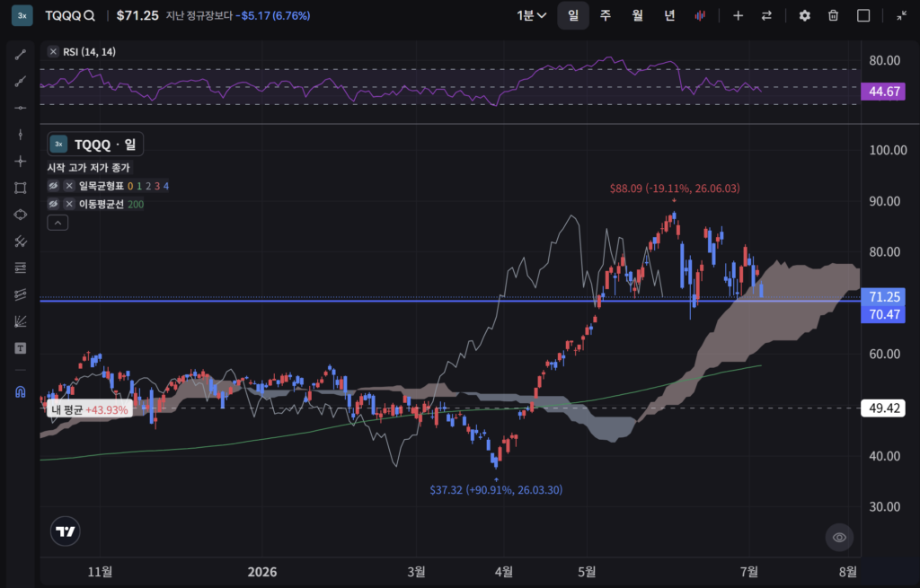Activate the magnet snap tool

pos(21,391)
